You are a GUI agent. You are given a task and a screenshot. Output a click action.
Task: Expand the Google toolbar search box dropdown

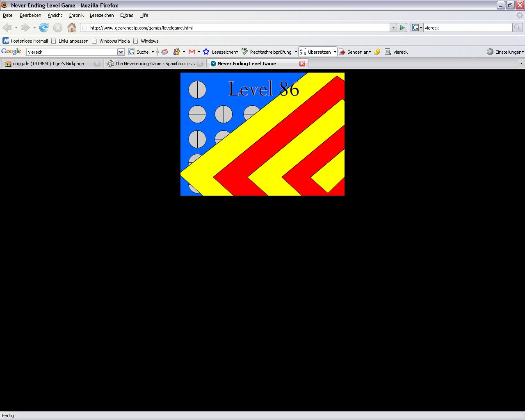(x=121, y=52)
